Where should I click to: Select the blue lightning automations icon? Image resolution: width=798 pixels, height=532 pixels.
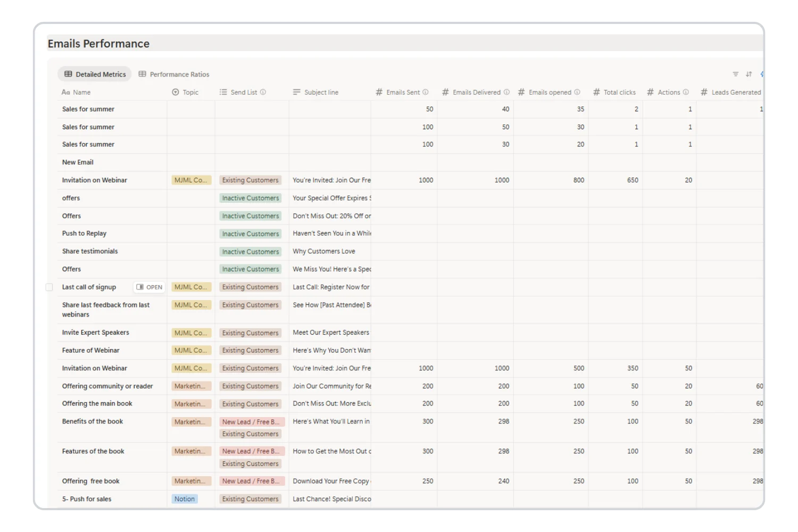pos(762,75)
